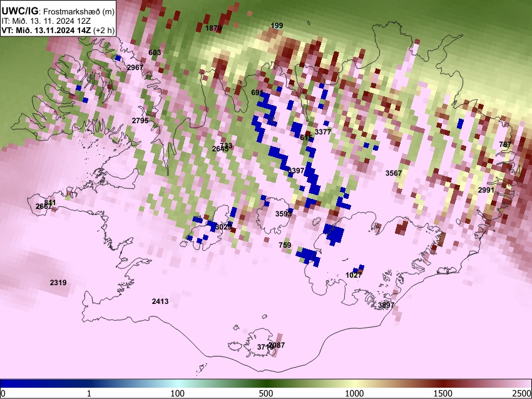Select the map value 1027
Image resolution: width=532 pixels, height=399 pixels.
tap(354, 275)
